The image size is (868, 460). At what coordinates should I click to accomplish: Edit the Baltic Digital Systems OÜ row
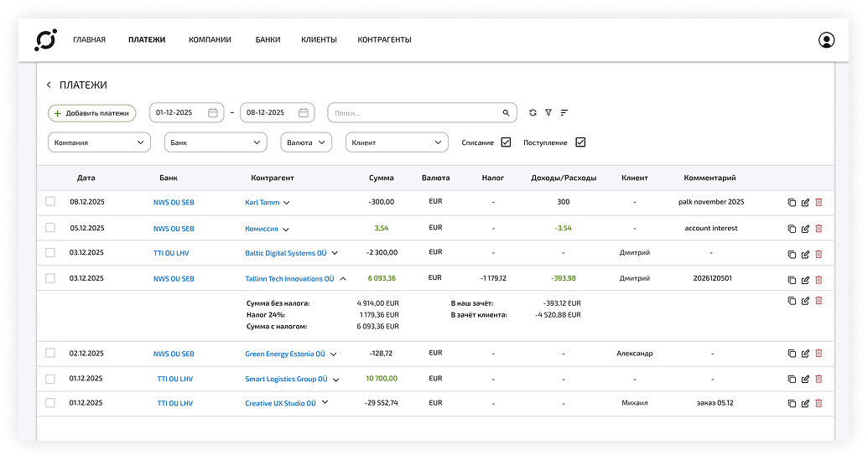pos(805,255)
